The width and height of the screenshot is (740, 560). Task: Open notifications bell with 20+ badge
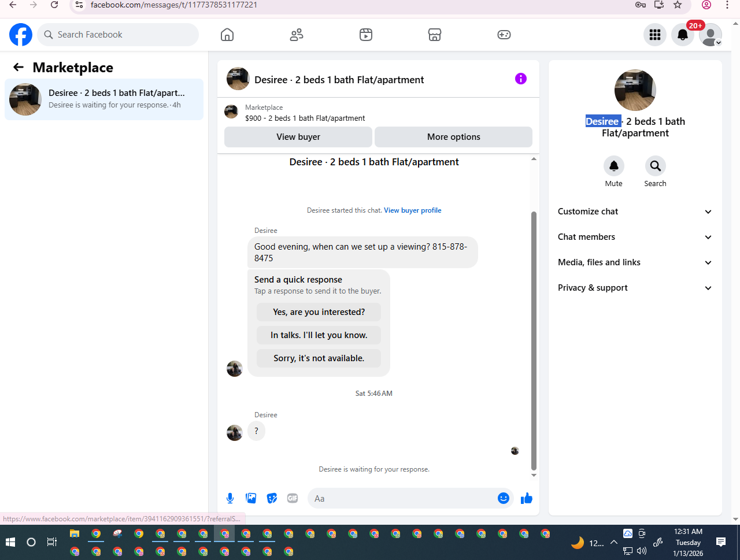pos(683,35)
